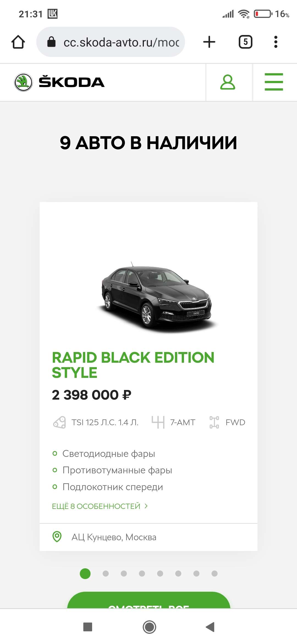Screen dimensions: 297x644
Task: Tap the browser home icon
Action: coord(18,42)
